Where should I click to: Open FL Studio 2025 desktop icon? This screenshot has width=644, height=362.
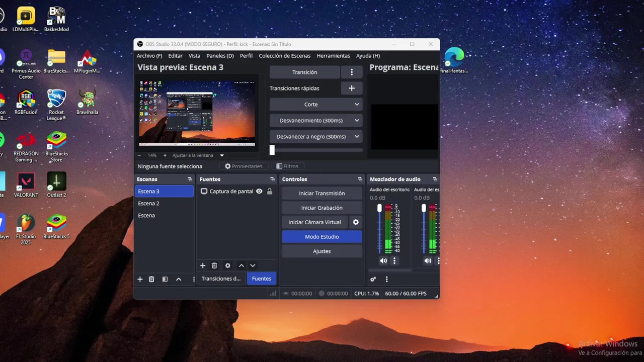click(x=26, y=230)
